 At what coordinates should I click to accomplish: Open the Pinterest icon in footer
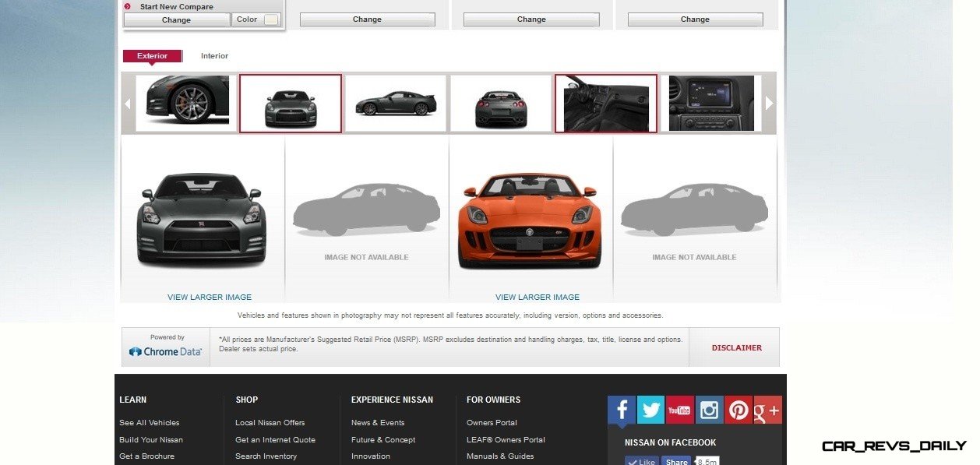(739, 410)
